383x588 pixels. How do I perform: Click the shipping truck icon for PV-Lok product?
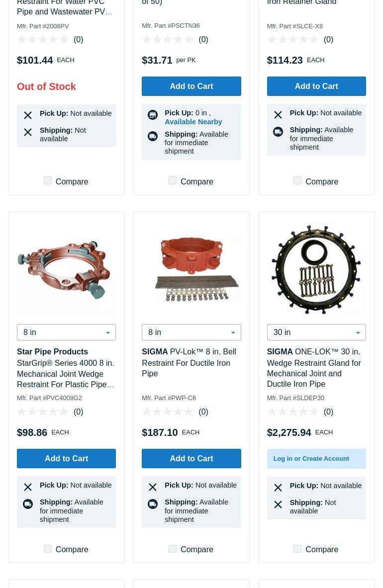[x=153, y=504]
